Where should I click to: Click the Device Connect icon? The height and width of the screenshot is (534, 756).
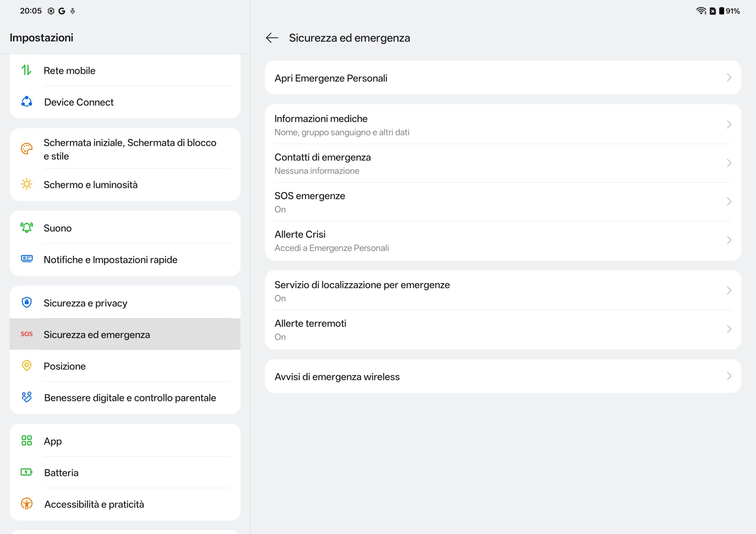[27, 102]
